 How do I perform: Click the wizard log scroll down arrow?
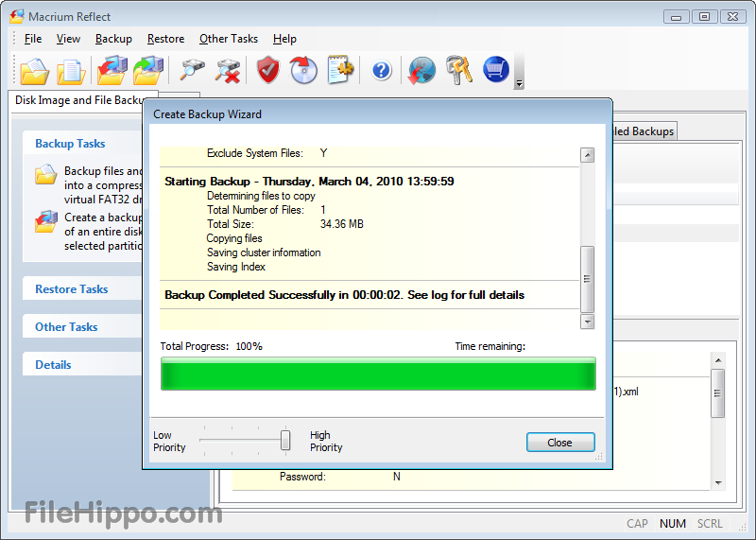pos(587,322)
